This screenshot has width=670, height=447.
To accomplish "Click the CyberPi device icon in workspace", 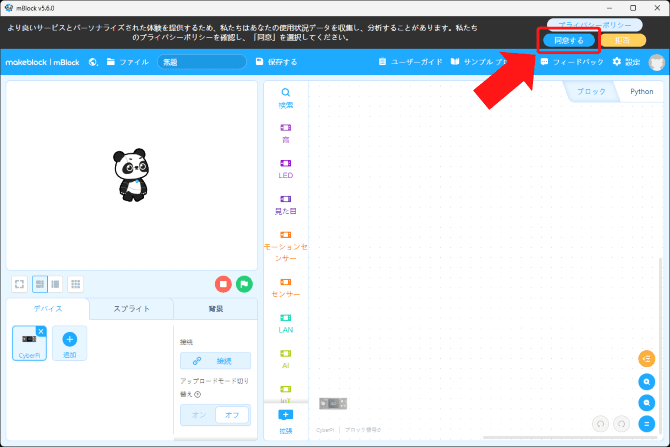I will (333, 403).
